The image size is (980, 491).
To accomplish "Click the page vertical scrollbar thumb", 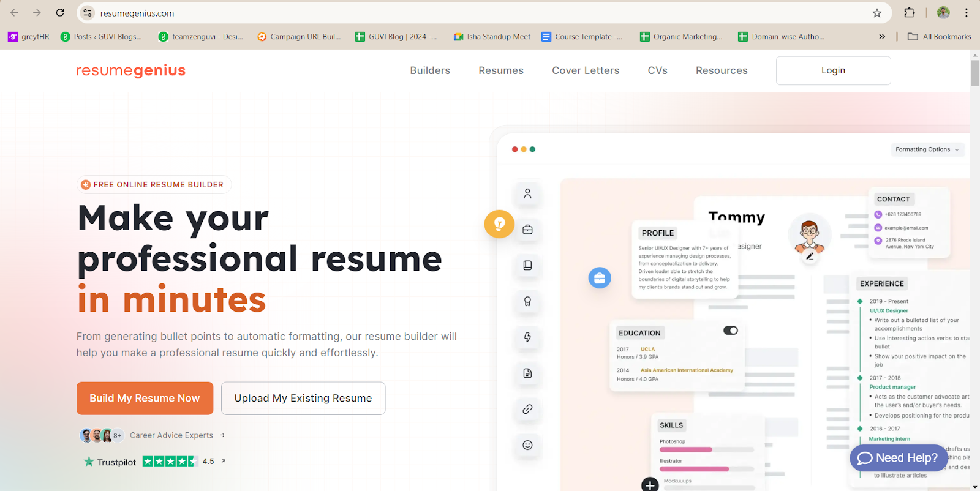I will 975,73.
